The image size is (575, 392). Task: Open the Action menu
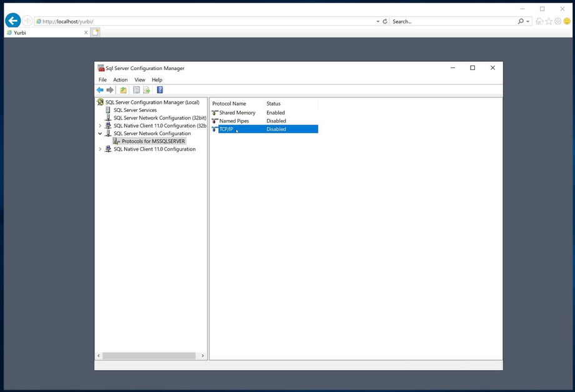(120, 80)
